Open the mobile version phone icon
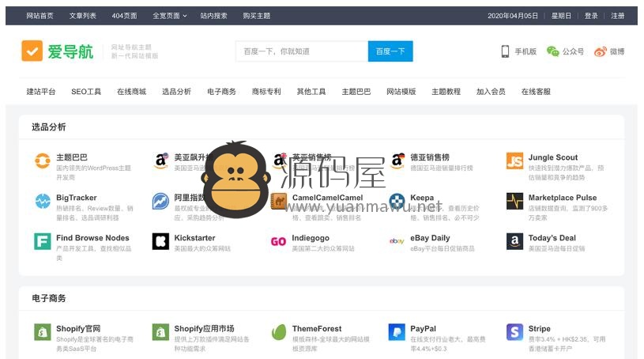The image size is (644, 359). coord(505,51)
